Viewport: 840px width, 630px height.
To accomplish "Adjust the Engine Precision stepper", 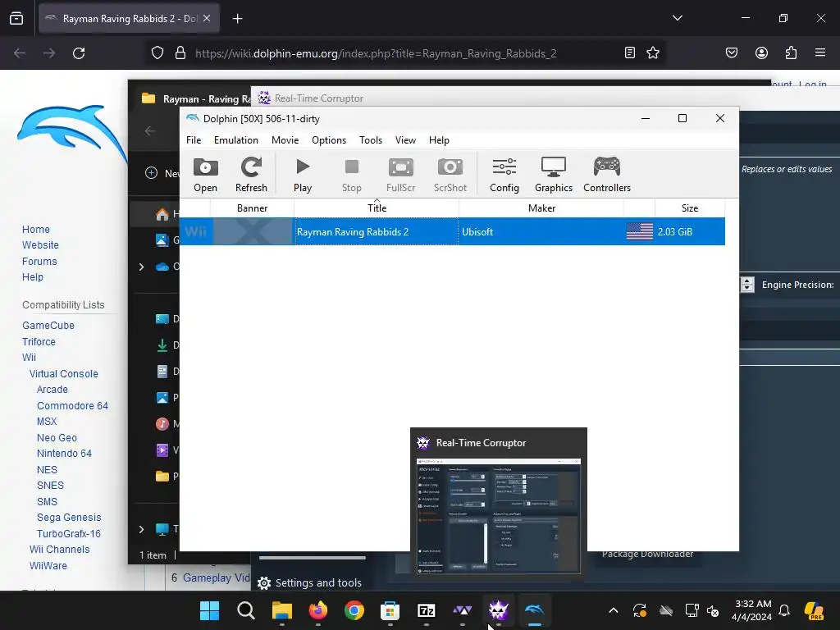I will click(x=747, y=285).
